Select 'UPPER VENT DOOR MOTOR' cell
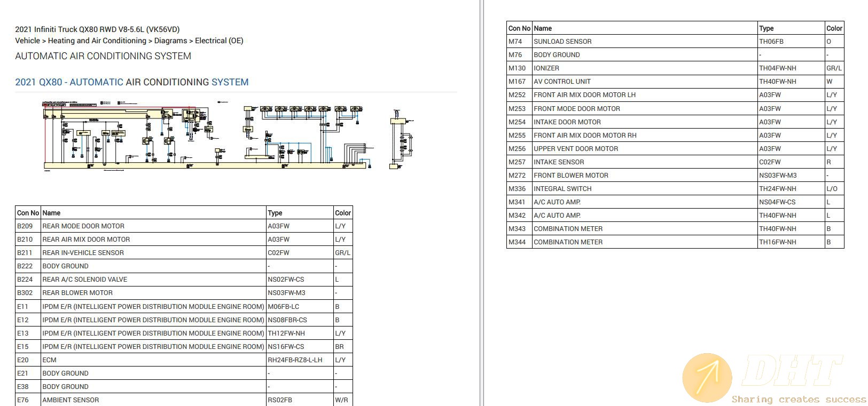 click(x=645, y=148)
